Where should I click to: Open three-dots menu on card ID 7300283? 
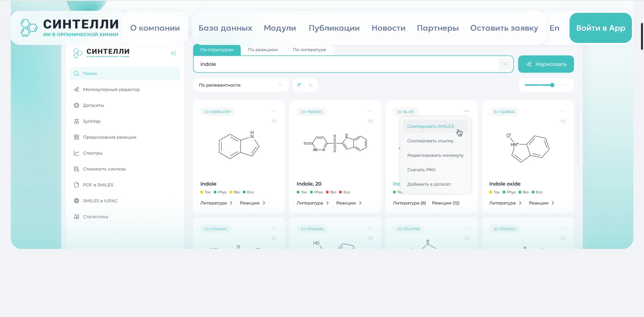pos(370,111)
